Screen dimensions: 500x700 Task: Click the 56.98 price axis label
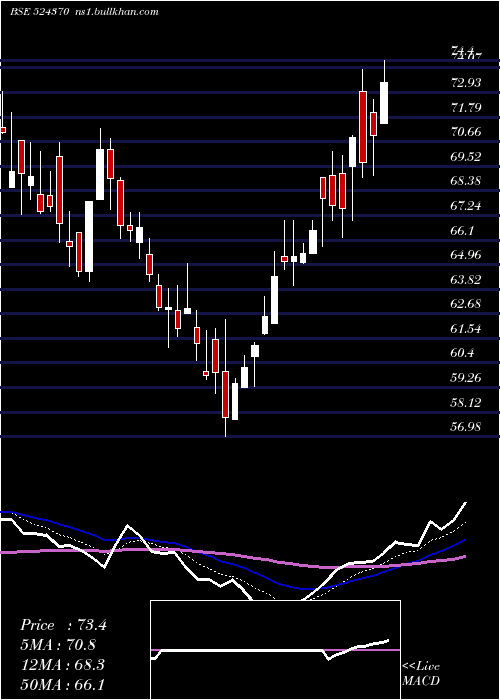click(x=467, y=427)
